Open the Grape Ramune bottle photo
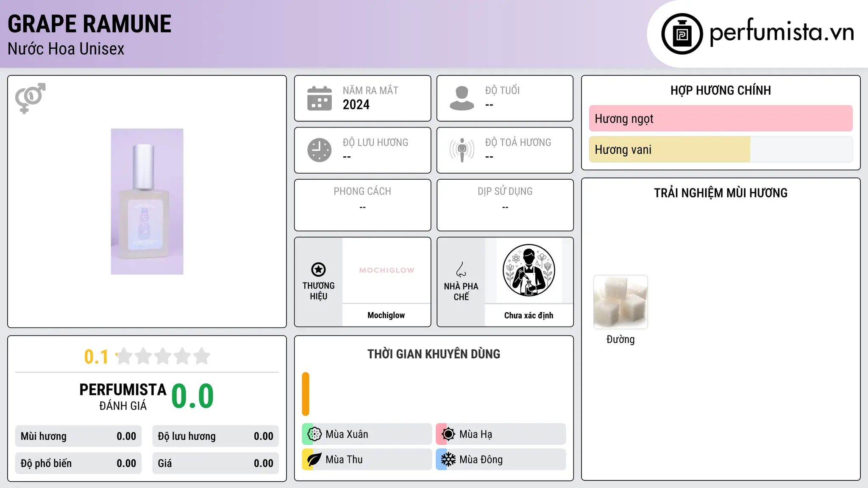The image size is (868, 488). tap(147, 202)
